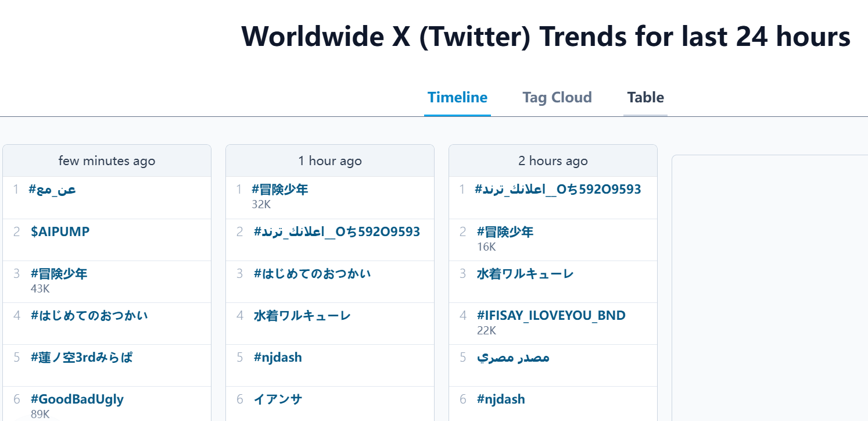The height and width of the screenshot is (421, 868).
Task: Click the 水着ワルキューレ trend in '2 hours ago' column
Action: coord(526,273)
